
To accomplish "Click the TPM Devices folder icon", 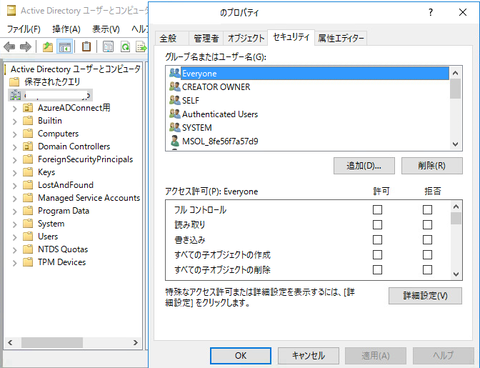I will point(28,262).
